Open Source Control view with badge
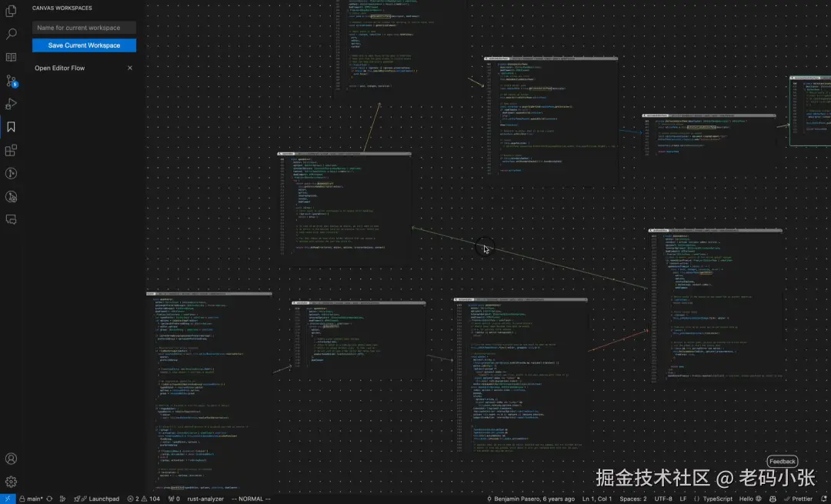This screenshot has width=831, height=504. (11, 81)
